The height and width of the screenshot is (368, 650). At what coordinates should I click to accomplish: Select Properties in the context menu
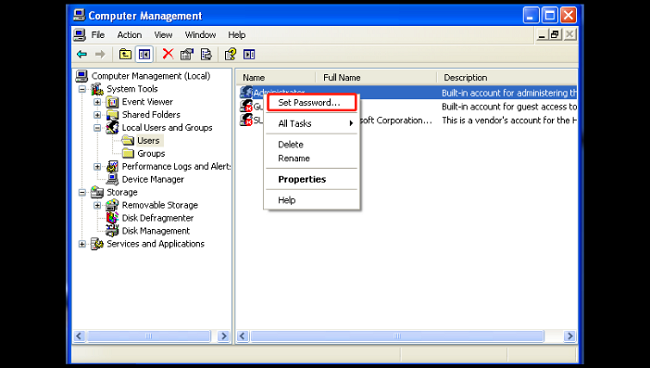302,179
